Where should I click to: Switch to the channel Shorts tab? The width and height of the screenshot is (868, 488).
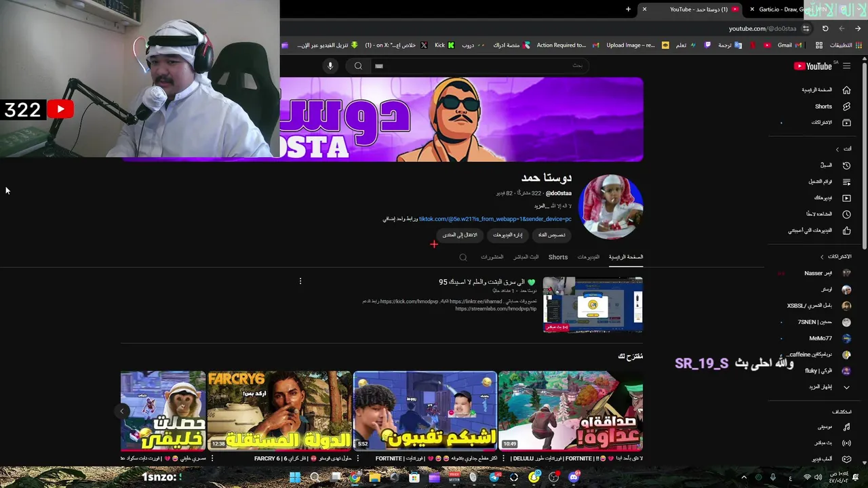tap(558, 257)
